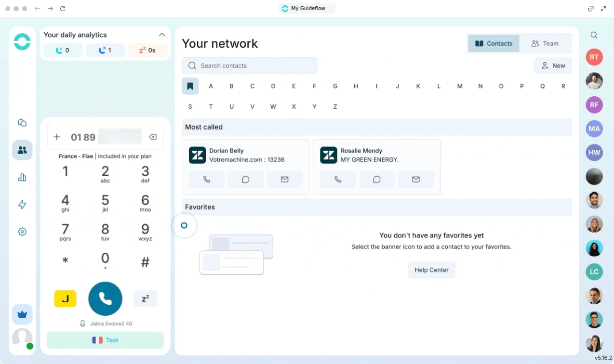Open the conversations chat icon in sidebar
Viewport: 614px width, 364px height.
coord(22,123)
